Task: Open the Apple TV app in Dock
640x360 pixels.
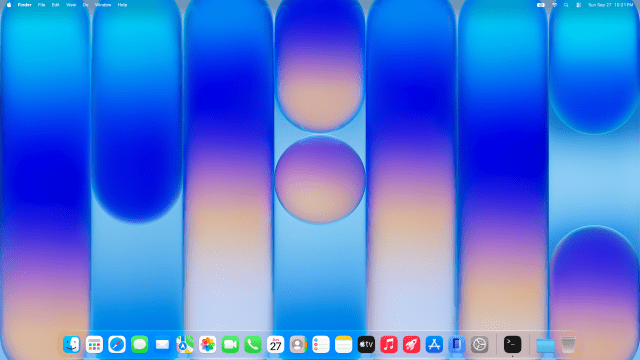Action: click(366, 344)
